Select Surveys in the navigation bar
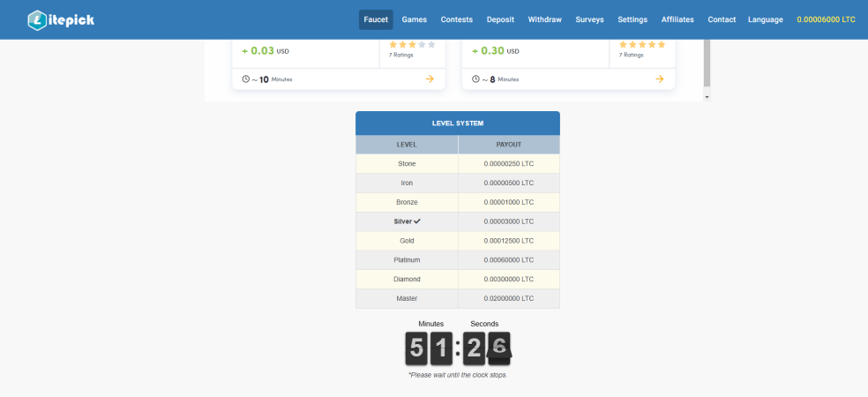 (x=589, y=19)
